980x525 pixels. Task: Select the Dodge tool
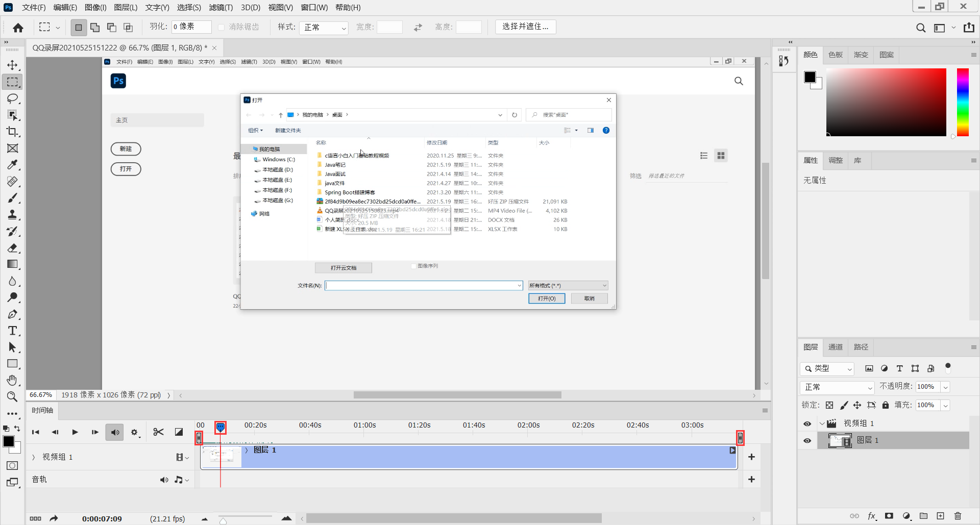12,297
